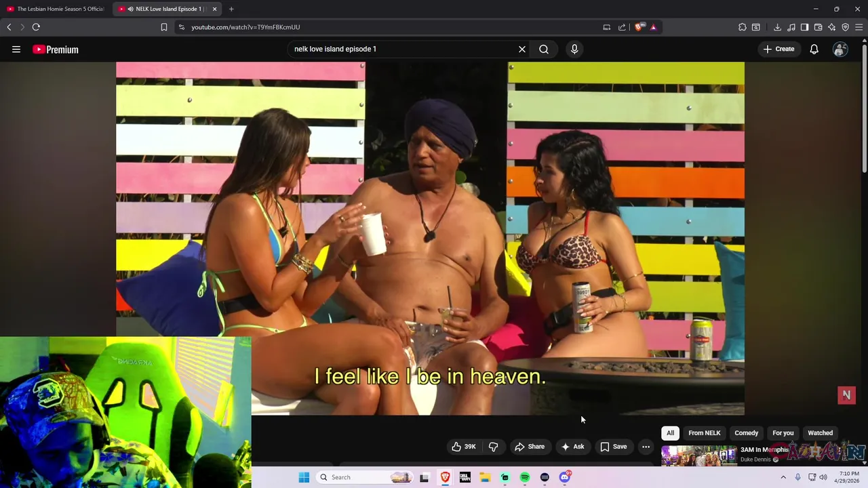Select the From NELK filter chip
The width and height of the screenshot is (868, 488).
tap(704, 433)
